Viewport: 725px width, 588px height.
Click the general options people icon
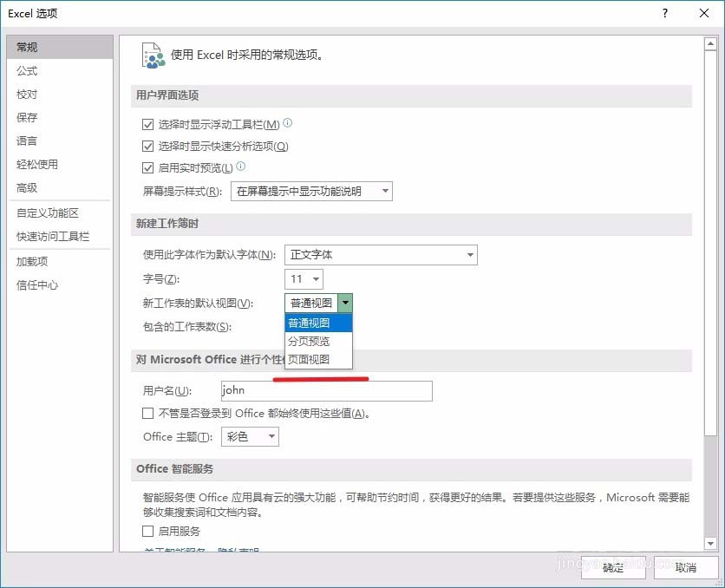[x=153, y=56]
